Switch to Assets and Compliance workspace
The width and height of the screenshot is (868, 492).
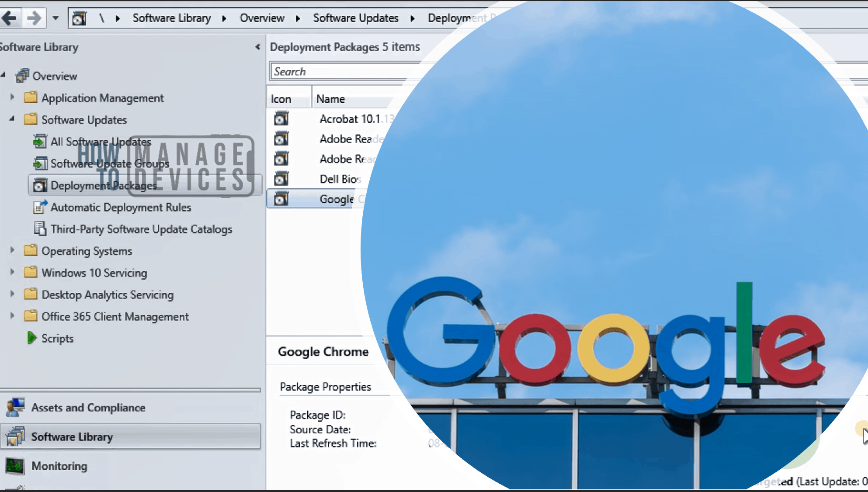[x=87, y=407]
